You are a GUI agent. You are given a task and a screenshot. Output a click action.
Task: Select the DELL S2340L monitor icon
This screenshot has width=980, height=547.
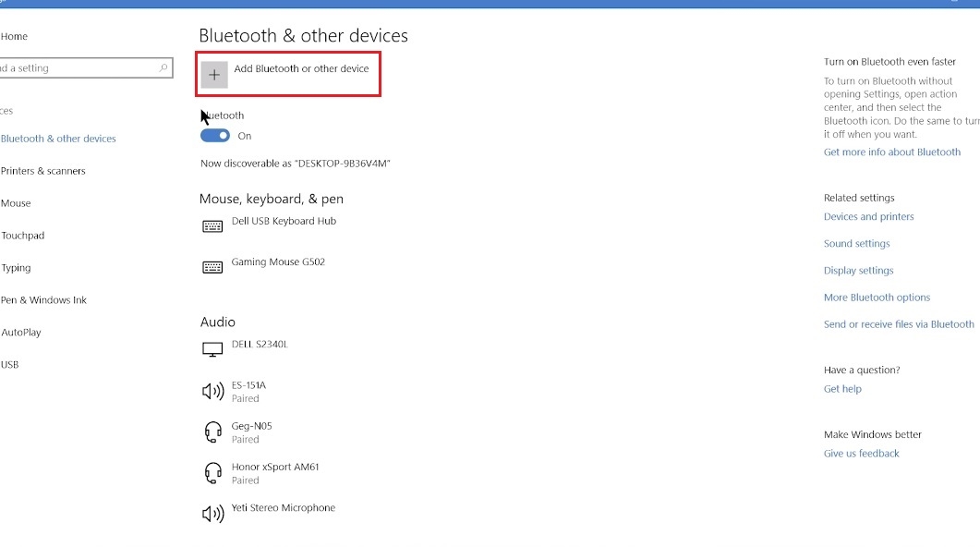pos(211,348)
